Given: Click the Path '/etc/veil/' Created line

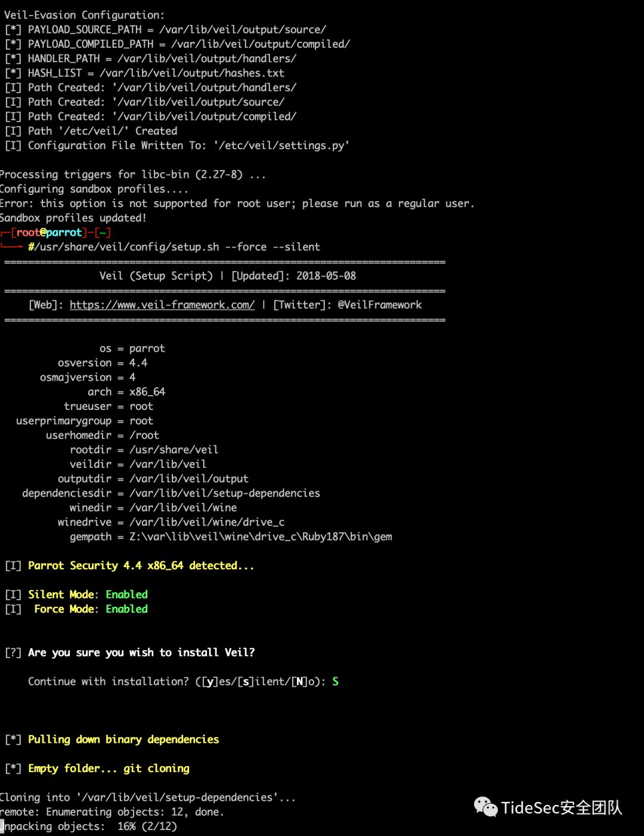Looking at the screenshot, I should [91, 131].
